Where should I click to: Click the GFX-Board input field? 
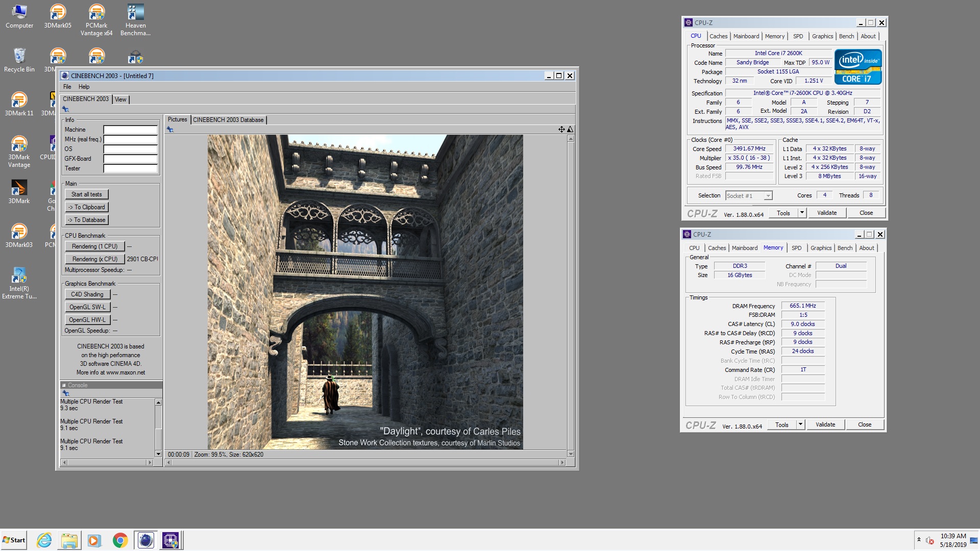coord(131,159)
